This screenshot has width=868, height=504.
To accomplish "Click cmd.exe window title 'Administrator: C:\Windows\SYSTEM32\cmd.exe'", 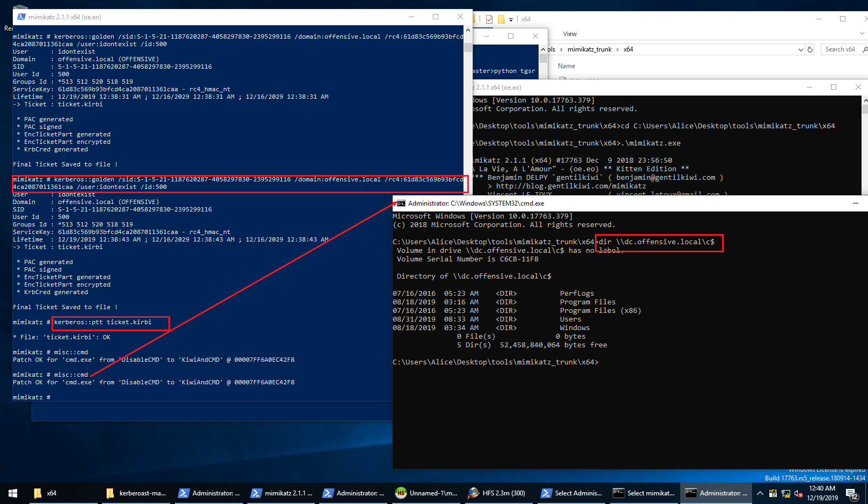I will point(476,203).
